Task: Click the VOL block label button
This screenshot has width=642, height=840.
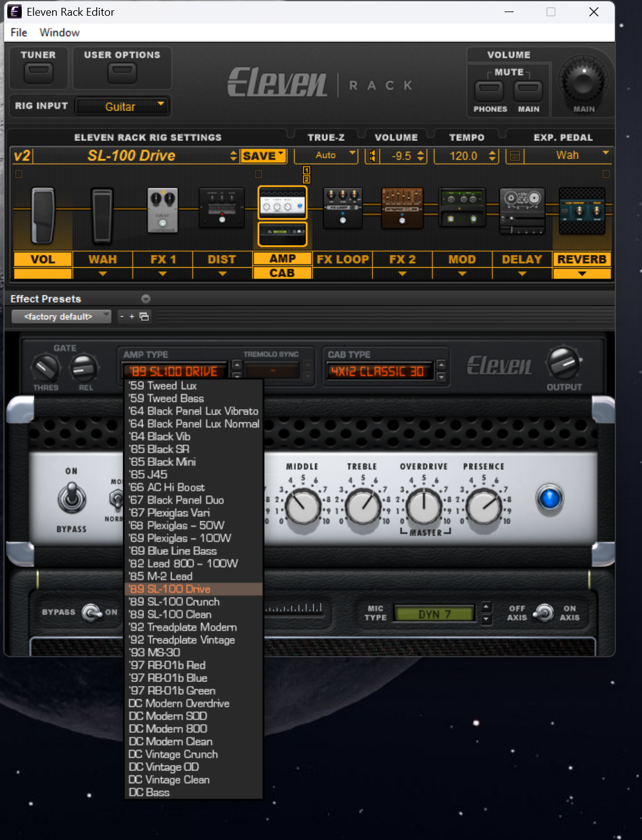Action: (43, 260)
